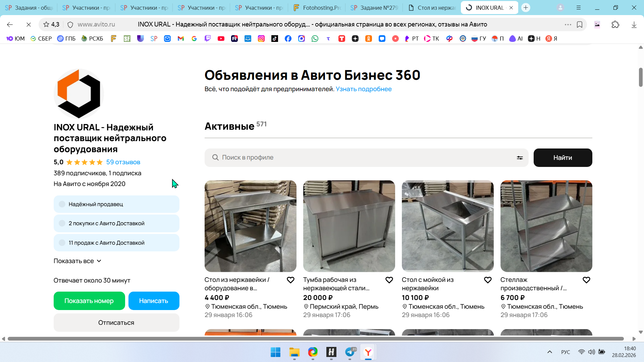Add Стол с мойкой to favorites

(488, 280)
